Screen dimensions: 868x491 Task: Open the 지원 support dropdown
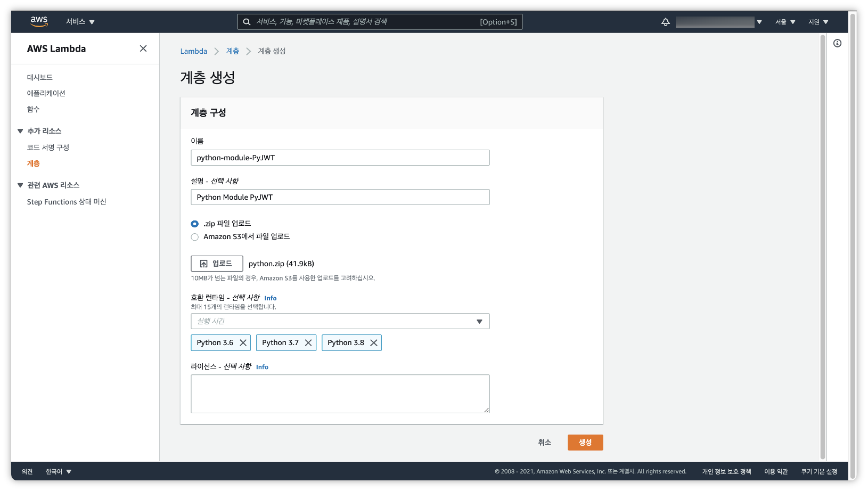pos(818,22)
